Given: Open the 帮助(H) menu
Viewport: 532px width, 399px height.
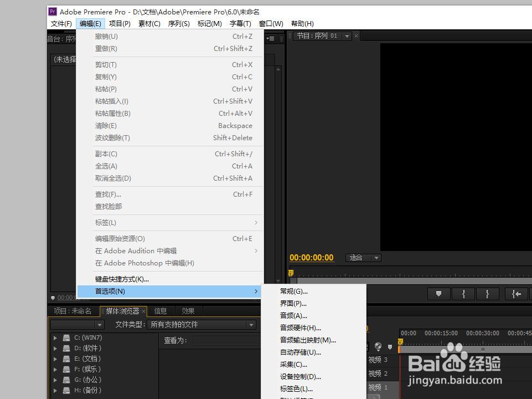Looking at the screenshot, I should tap(302, 23).
